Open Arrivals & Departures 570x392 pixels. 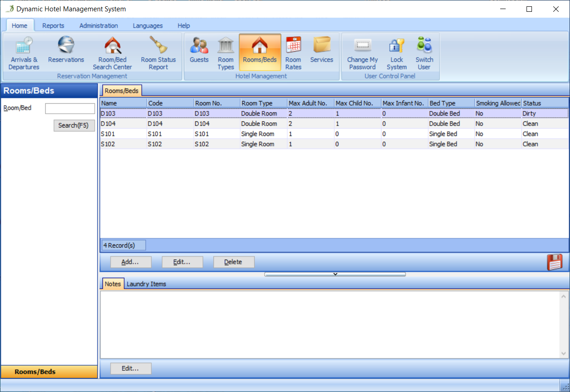coord(24,53)
